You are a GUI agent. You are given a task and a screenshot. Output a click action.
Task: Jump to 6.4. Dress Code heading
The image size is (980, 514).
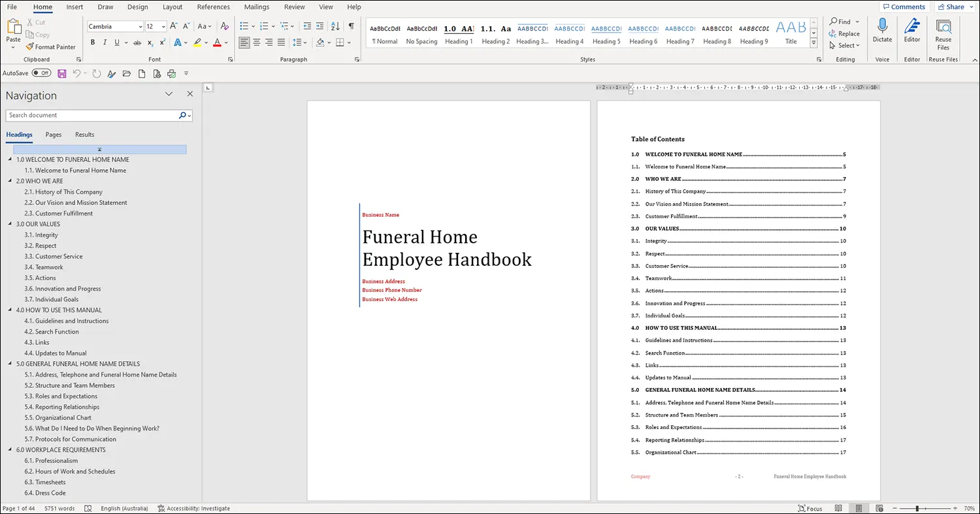point(45,493)
